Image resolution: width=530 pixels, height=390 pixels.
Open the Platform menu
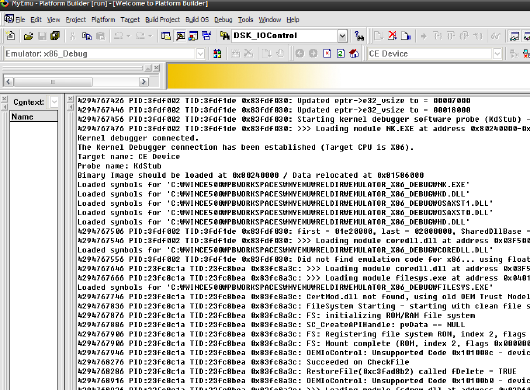click(x=103, y=20)
